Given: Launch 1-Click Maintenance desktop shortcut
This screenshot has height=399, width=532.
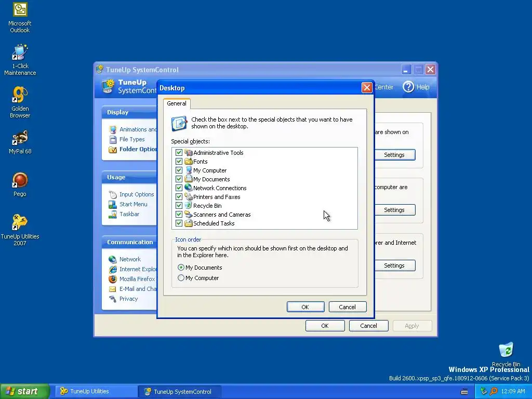Looking at the screenshot, I should coord(20,60).
